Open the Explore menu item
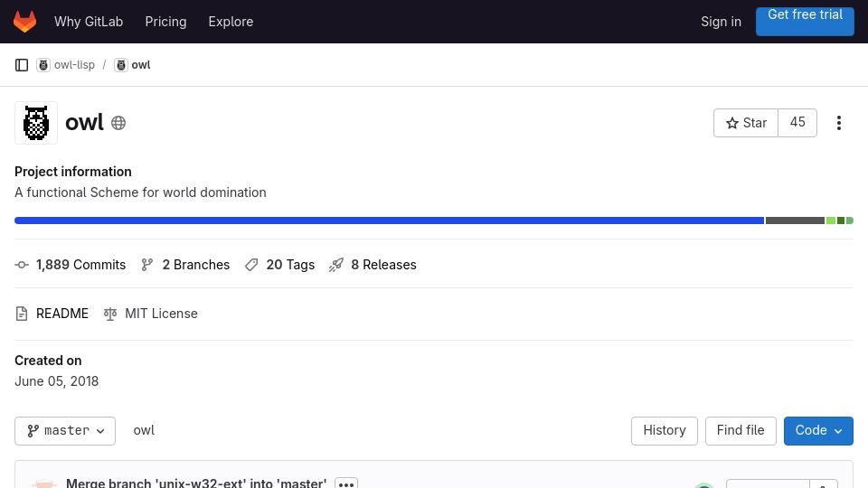The width and height of the screenshot is (868, 488). pyautogui.click(x=231, y=22)
